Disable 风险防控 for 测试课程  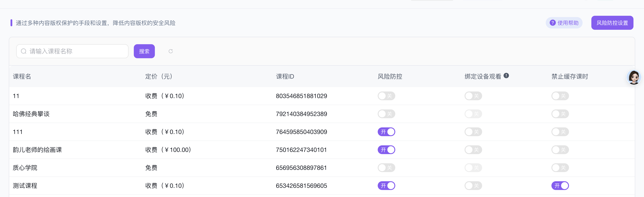tap(386, 186)
